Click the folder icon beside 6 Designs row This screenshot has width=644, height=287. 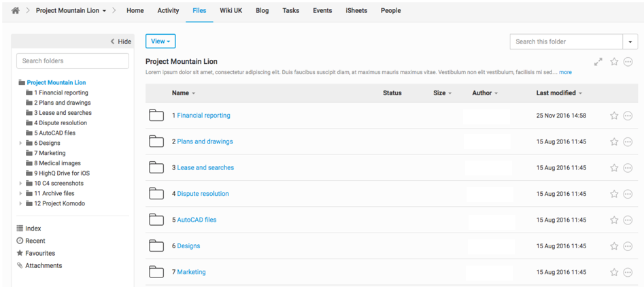tap(156, 246)
